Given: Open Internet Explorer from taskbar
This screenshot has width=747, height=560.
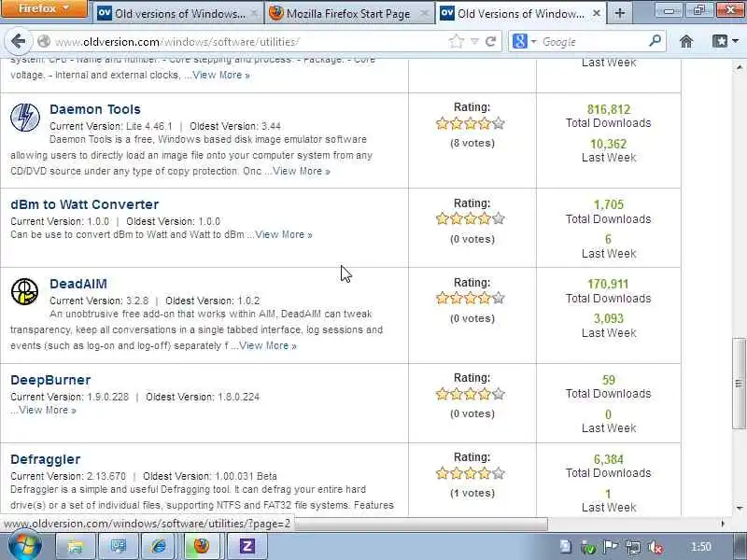Looking at the screenshot, I should point(159,546).
